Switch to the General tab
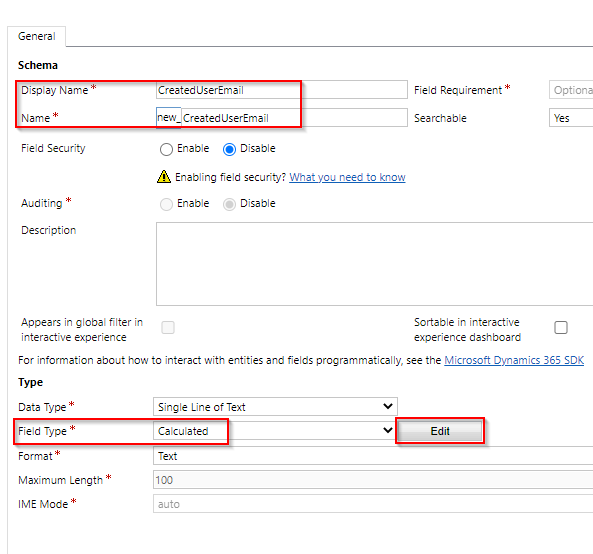The height and width of the screenshot is (554, 593). click(37, 36)
